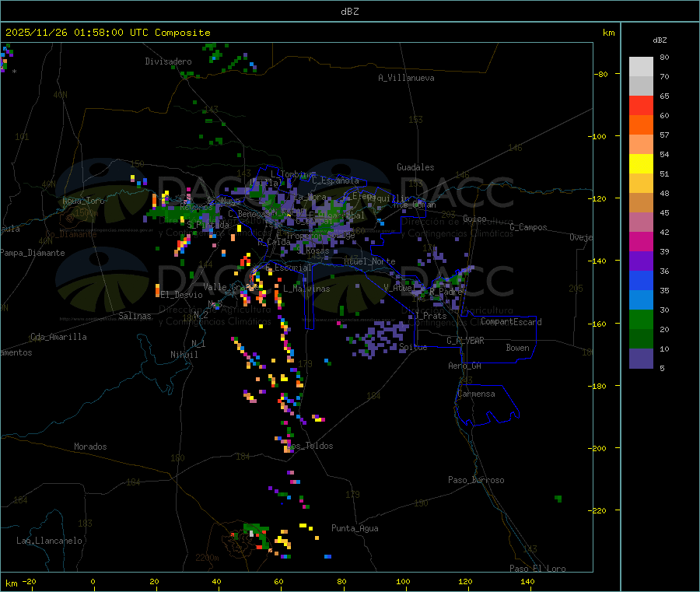Image resolution: width=700 pixels, height=592 pixels.
Task: Click the dBZ heading above the color legend
Action: coord(660,40)
